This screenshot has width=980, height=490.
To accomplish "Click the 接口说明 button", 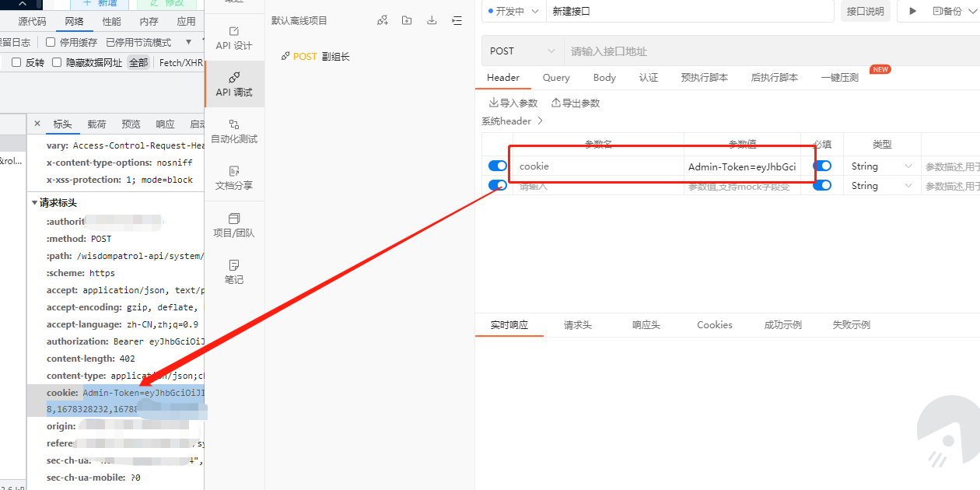I will click(865, 11).
